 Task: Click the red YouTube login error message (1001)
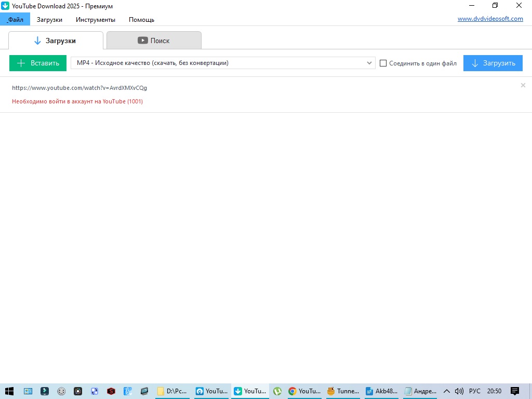click(77, 101)
